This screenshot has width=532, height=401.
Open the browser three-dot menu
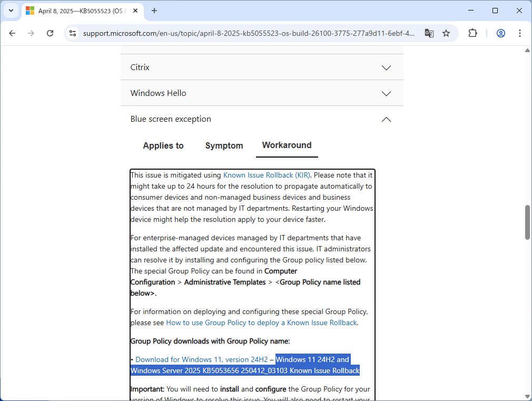click(x=520, y=33)
